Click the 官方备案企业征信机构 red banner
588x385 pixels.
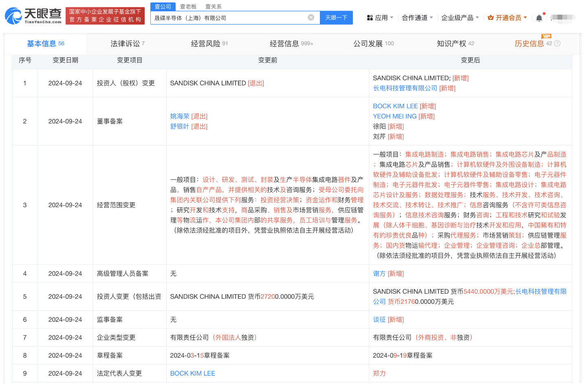(x=105, y=16)
